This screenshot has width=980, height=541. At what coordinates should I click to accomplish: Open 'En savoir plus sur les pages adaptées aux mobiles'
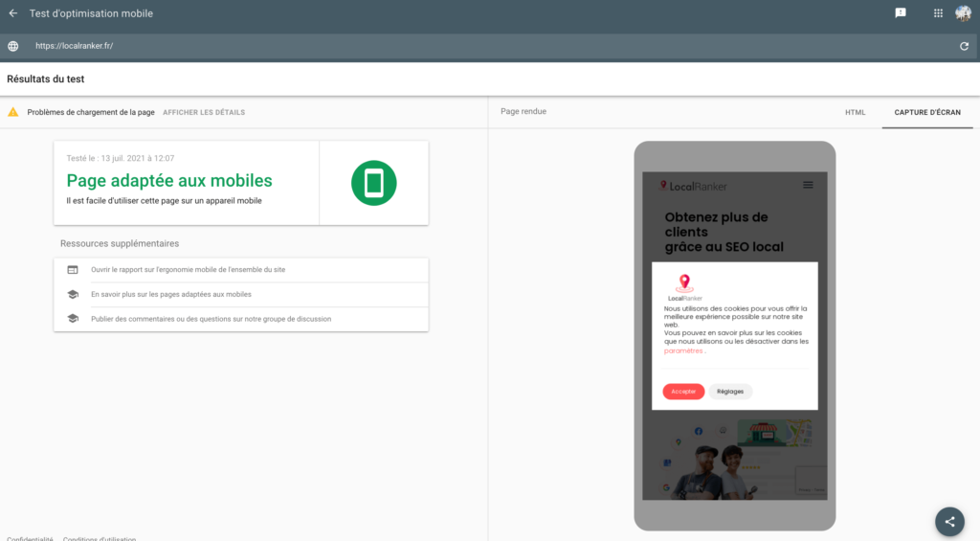171,294
